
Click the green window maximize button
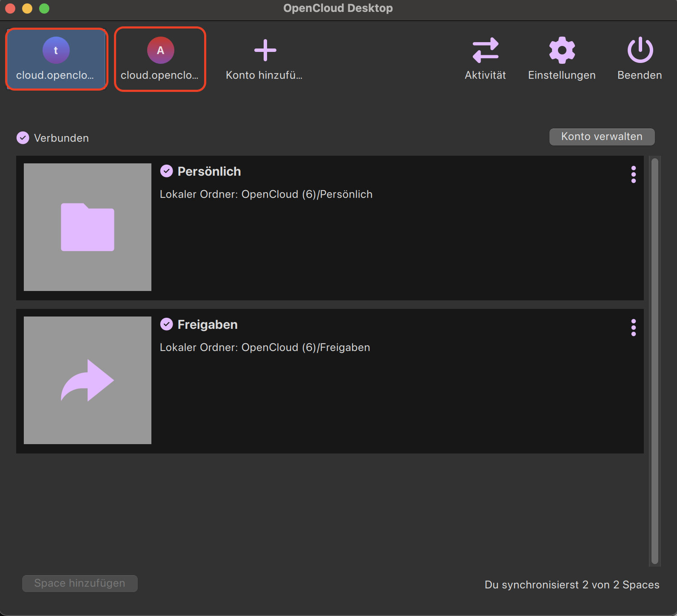[x=44, y=9]
